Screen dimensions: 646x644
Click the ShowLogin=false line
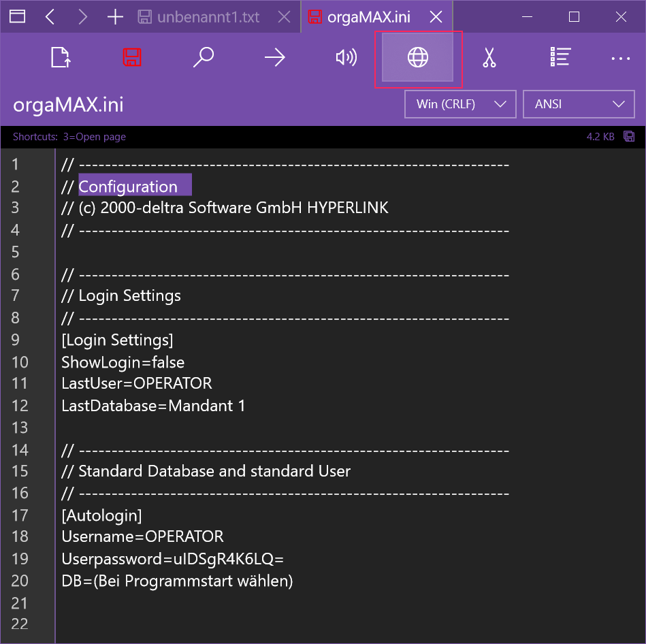(123, 362)
